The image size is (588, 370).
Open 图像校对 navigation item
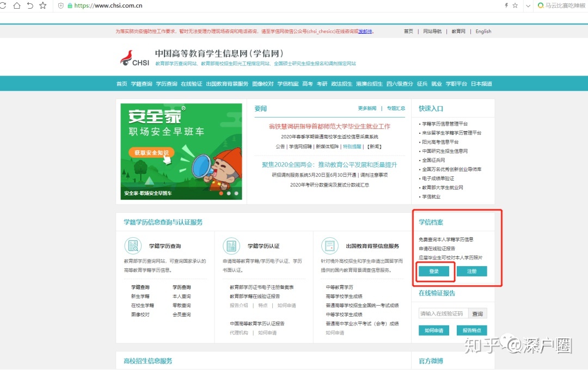tap(263, 84)
